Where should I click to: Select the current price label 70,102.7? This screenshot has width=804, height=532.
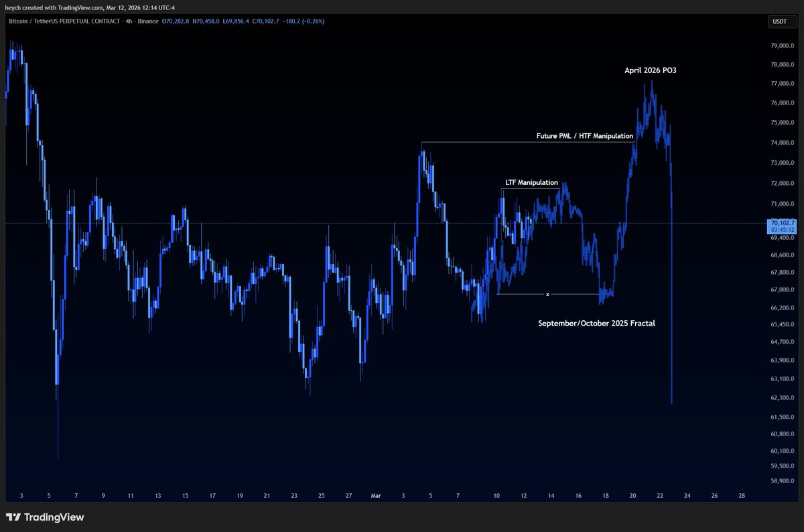coord(782,223)
